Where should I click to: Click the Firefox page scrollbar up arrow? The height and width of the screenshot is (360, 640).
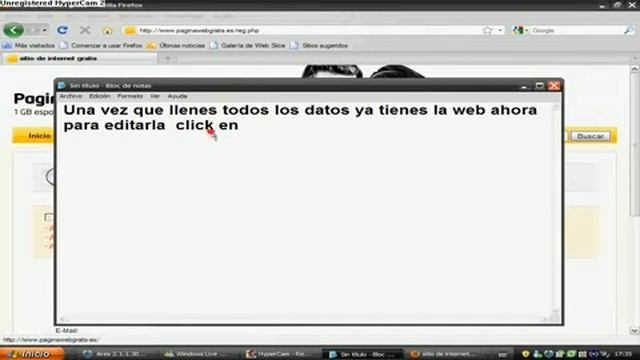click(x=634, y=69)
